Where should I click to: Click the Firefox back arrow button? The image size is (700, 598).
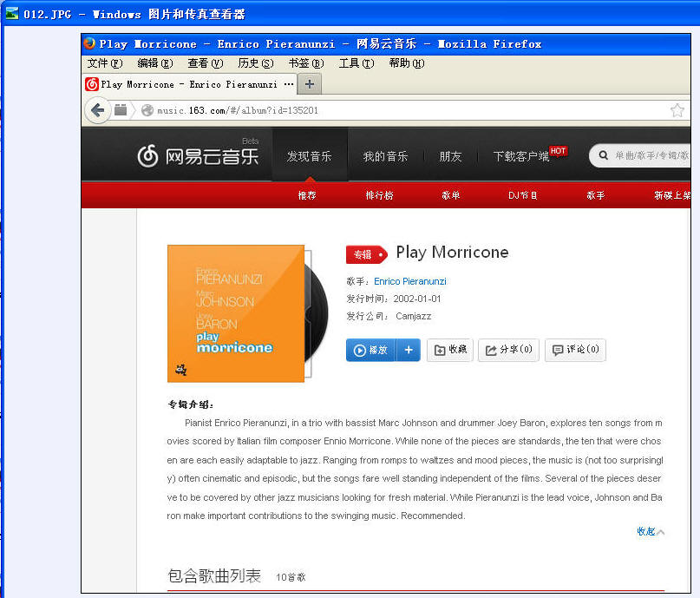click(x=98, y=110)
